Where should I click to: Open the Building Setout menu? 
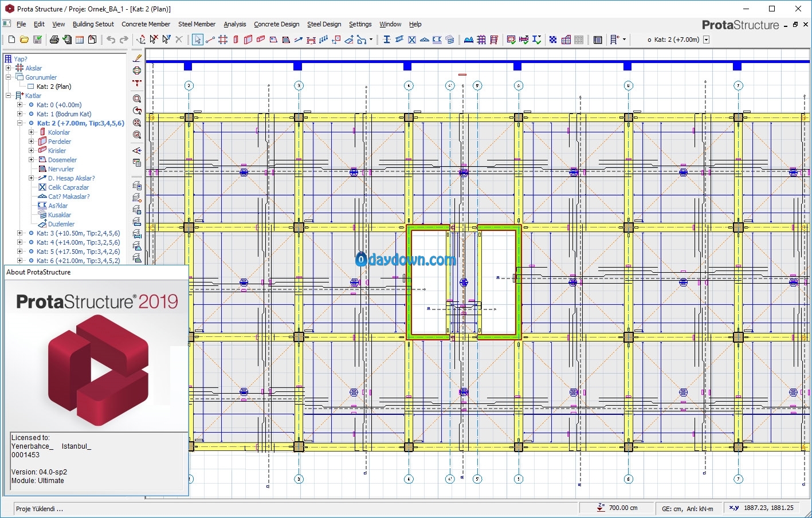(x=93, y=24)
